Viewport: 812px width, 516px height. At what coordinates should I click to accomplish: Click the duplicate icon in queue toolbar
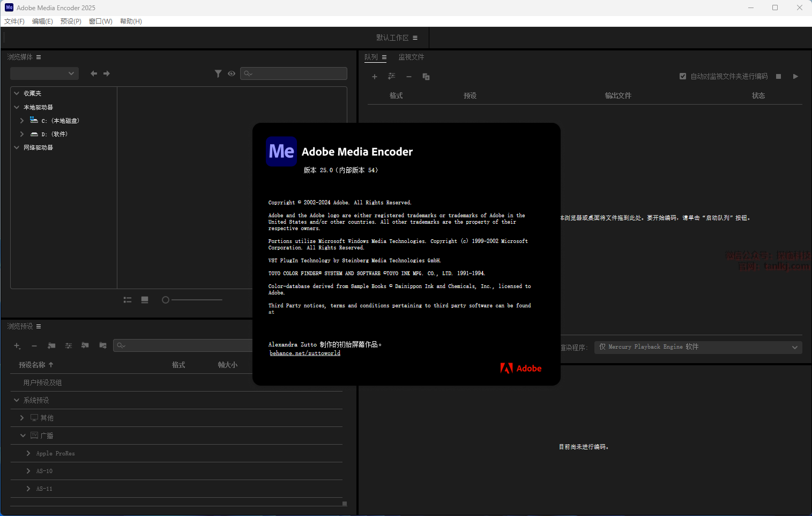(426, 77)
